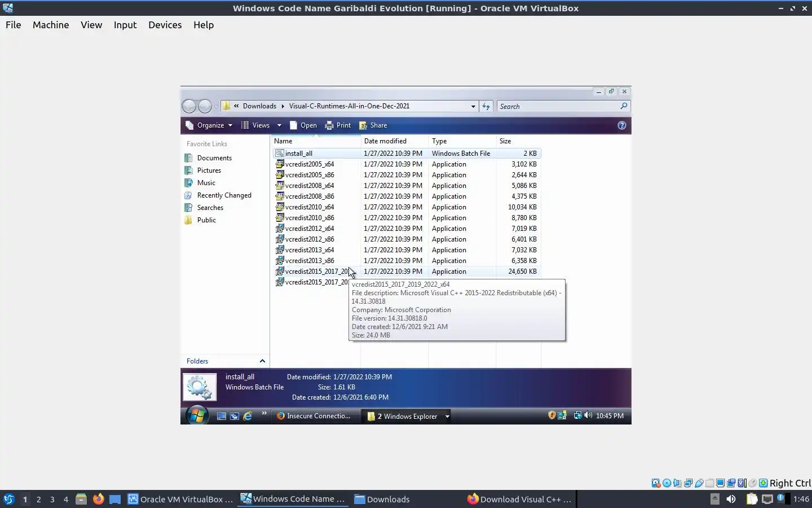Open VirtualBox Machine menu
Image resolution: width=812 pixels, height=508 pixels.
point(51,25)
